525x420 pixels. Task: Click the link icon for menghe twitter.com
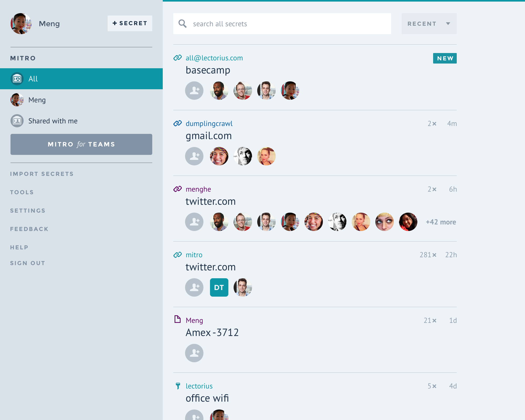pos(177,188)
